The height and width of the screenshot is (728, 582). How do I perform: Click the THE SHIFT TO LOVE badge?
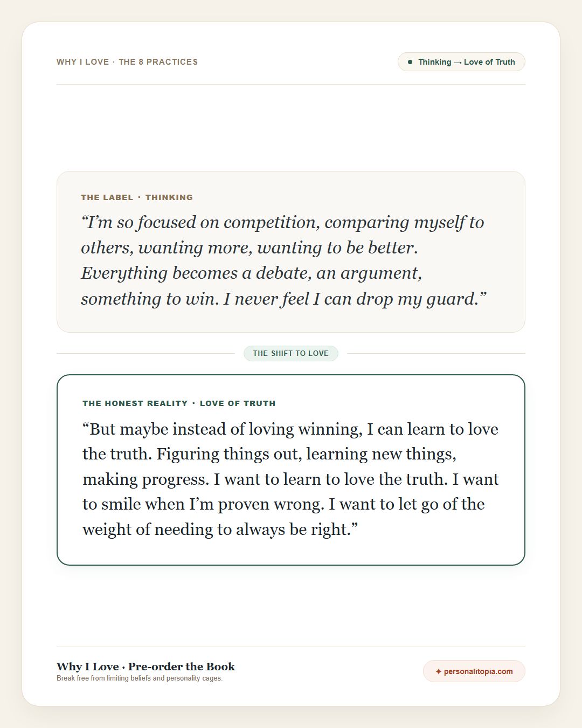tap(291, 353)
